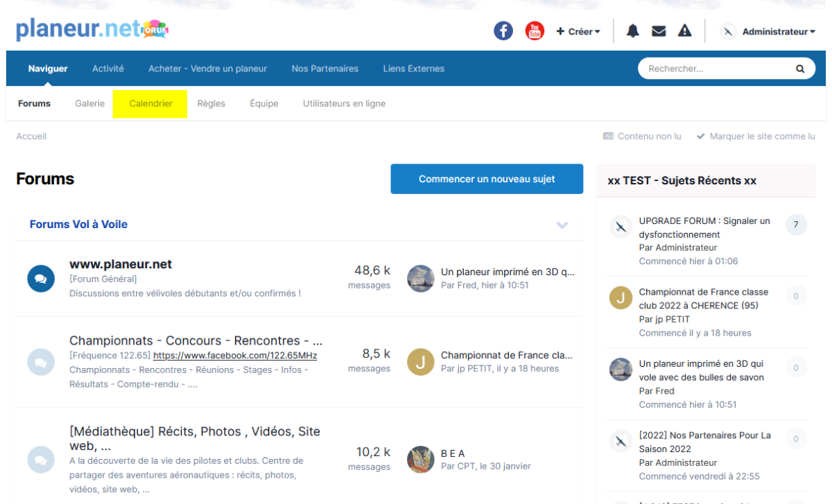Go to the Galerie section
Image resolution: width=832 pixels, height=504 pixels.
point(90,103)
